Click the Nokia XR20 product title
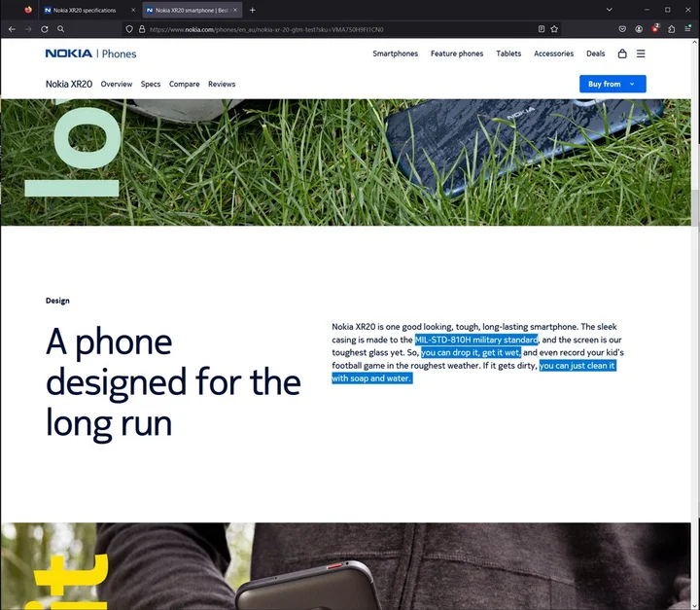Image resolution: width=700 pixels, height=610 pixels. tap(69, 84)
